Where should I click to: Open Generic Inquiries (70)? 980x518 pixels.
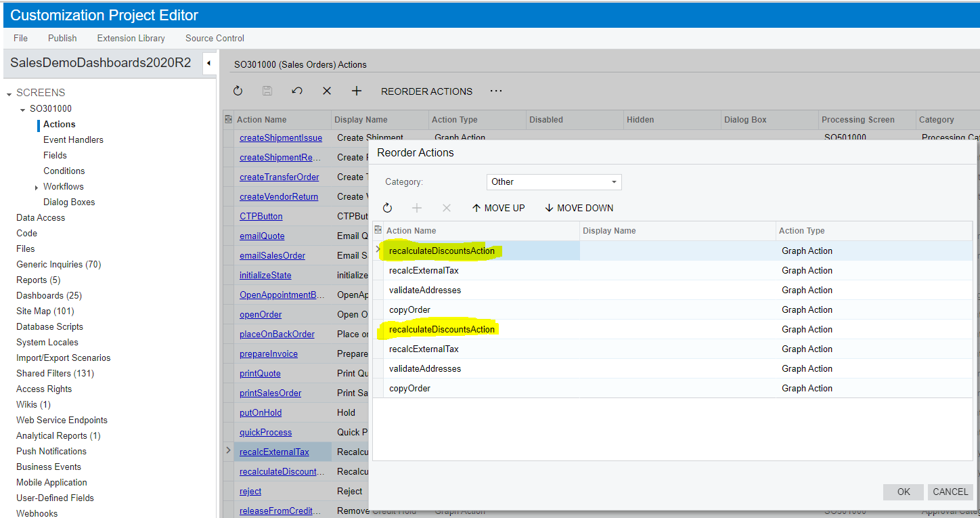(x=58, y=264)
